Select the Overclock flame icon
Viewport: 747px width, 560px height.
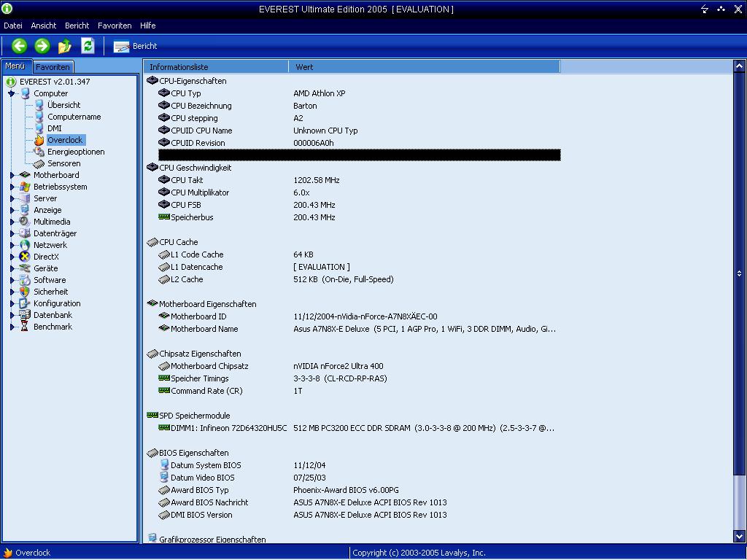point(39,140)
